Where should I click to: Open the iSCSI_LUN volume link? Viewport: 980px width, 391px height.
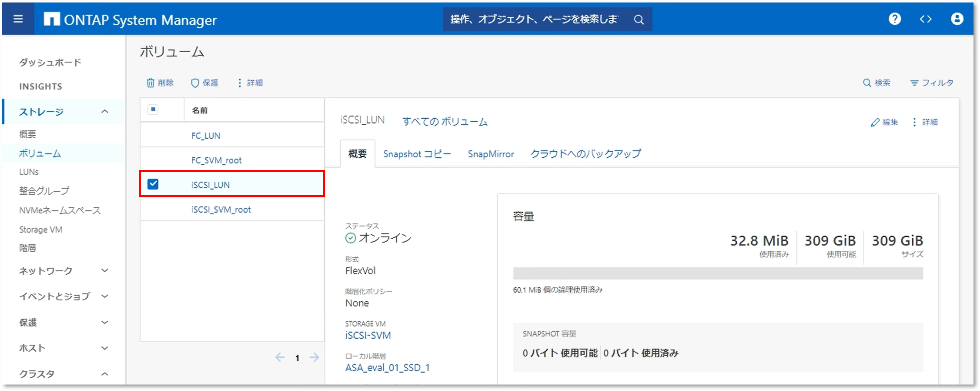click(x=210, y=185)
